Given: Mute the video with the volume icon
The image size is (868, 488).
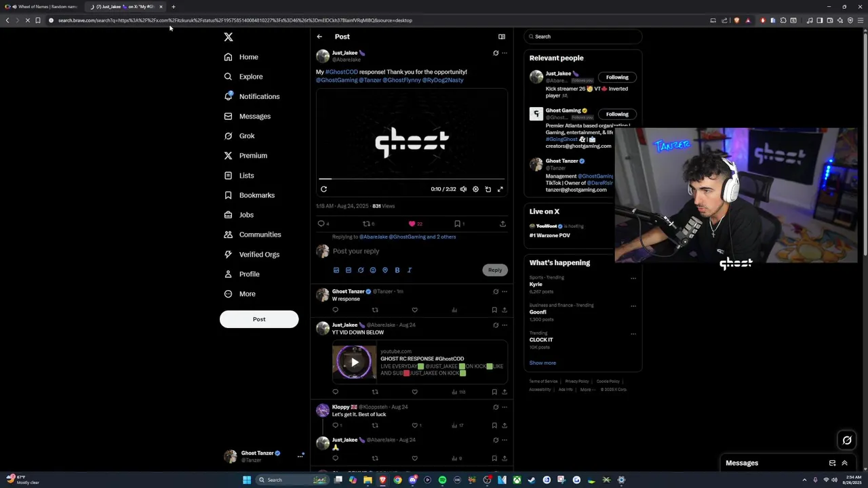Looking at the screenshot, I should pos(463,189).
